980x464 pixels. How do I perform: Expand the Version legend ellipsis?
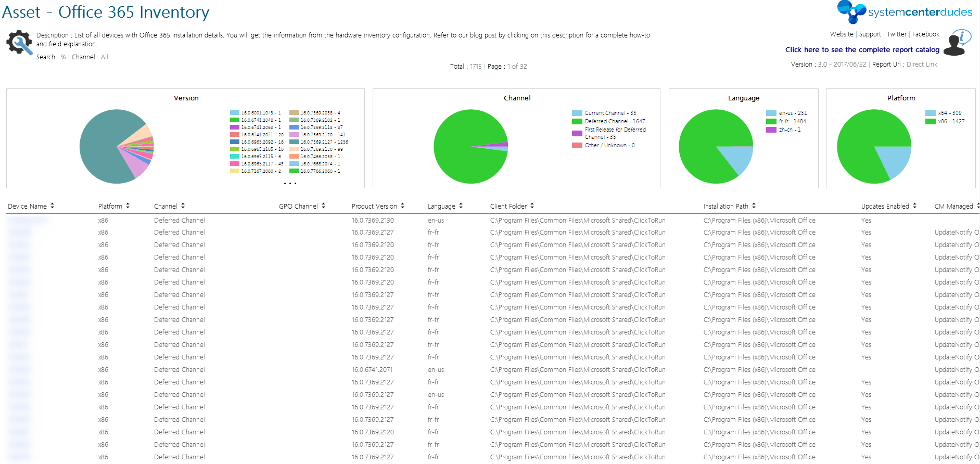tap(290, 183)
